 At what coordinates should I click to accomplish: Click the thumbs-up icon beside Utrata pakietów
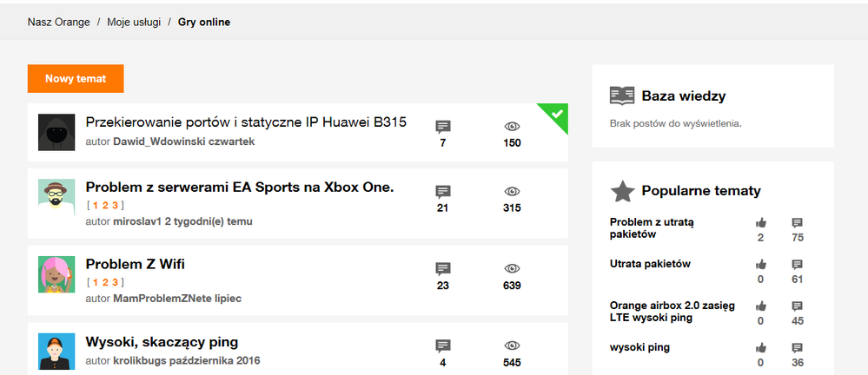point(761,265)
